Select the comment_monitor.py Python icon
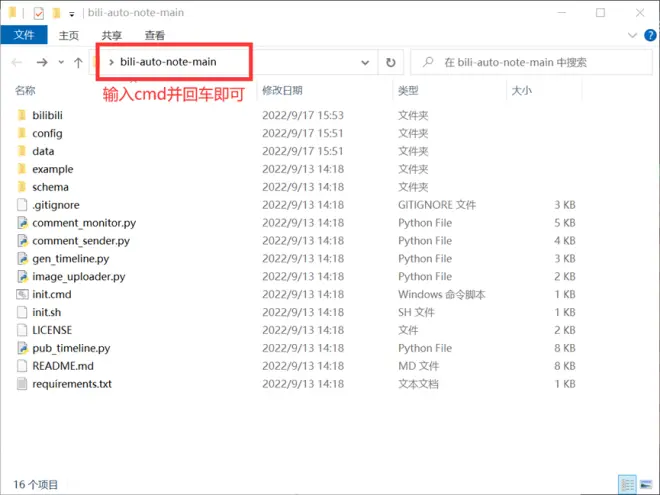Viewport: 660px width, 495px height. click(x=22, y=223)
